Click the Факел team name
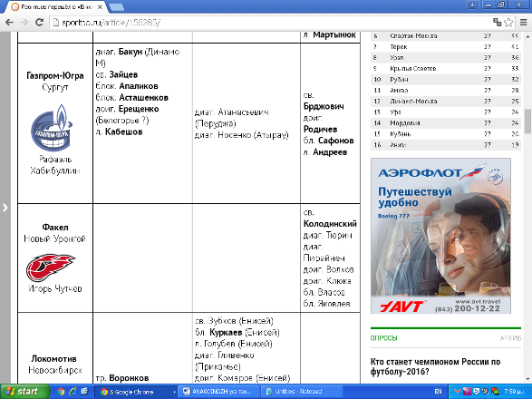The width and height of the screenshot is (532, 399). [x=55, y=228]
